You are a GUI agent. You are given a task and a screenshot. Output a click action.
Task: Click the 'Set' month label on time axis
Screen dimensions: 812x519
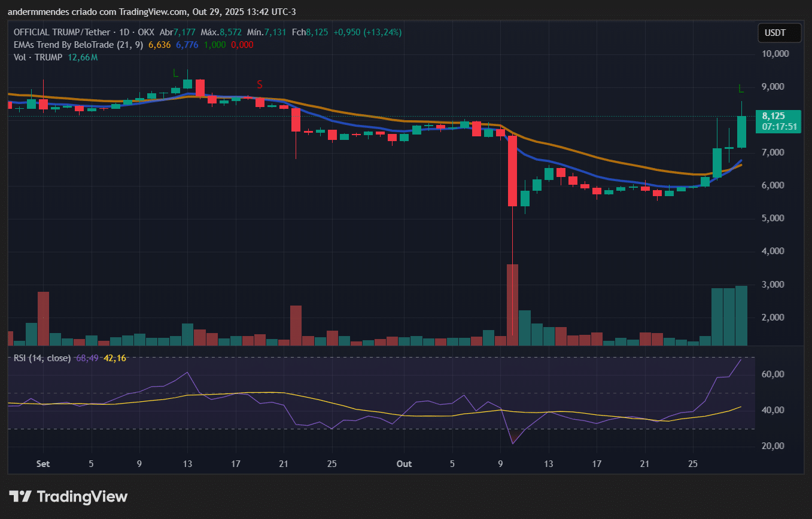point(43,463)
